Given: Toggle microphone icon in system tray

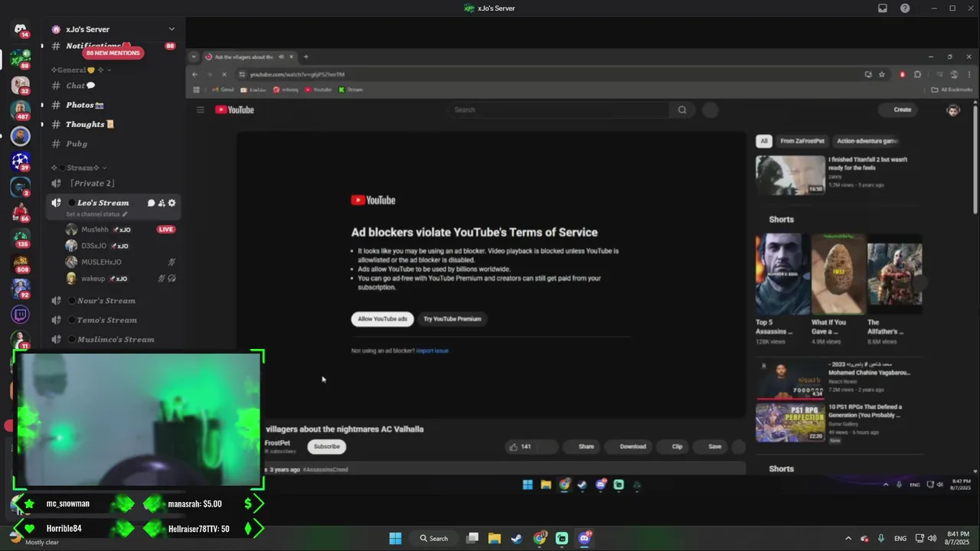Looking at the screenshot, I should (x=881, y=538).
